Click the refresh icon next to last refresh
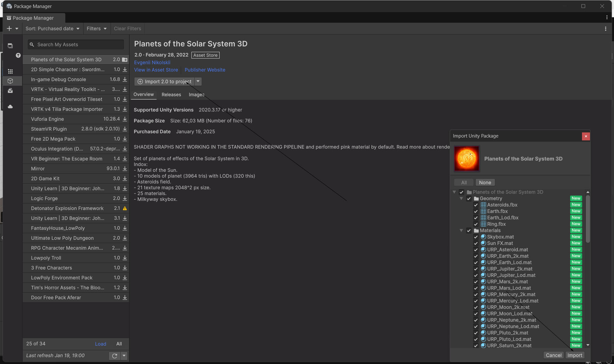The width and height of the screenshot is (614, 364). pos(115,356)
